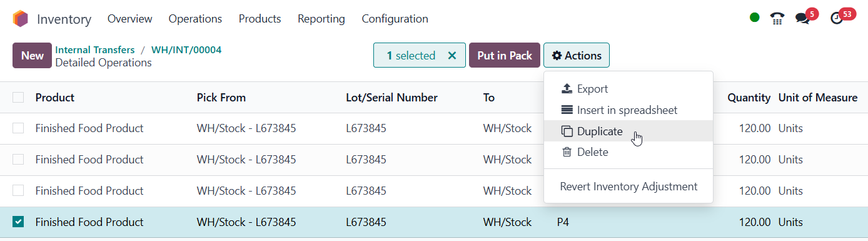Uncheck the selected P4 row checkbox
Screen dimensions: 868x241
coord(18,222)
